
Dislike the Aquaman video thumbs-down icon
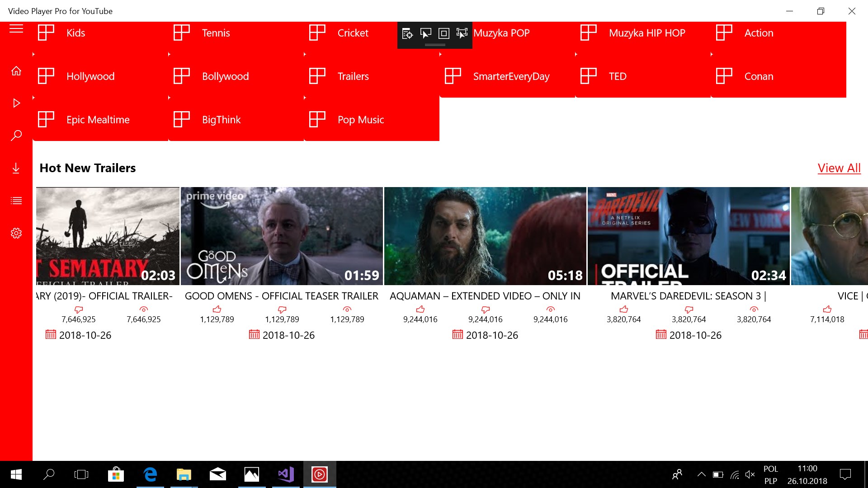point(486,310)
